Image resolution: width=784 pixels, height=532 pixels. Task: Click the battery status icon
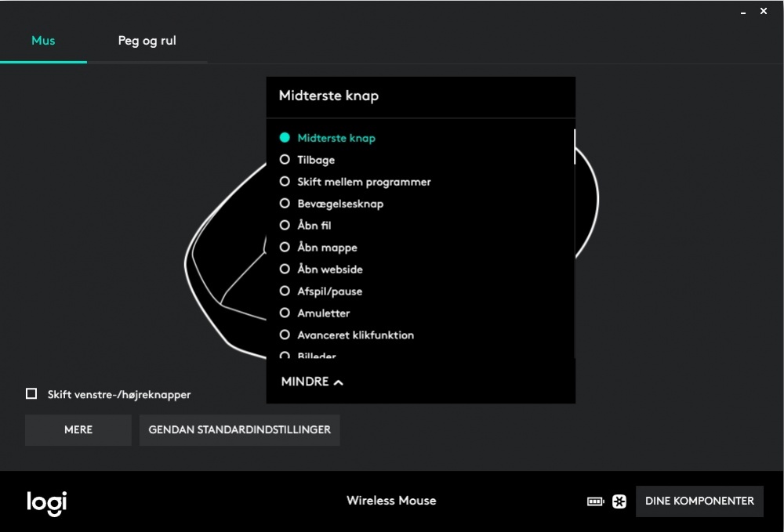point(595,501)
